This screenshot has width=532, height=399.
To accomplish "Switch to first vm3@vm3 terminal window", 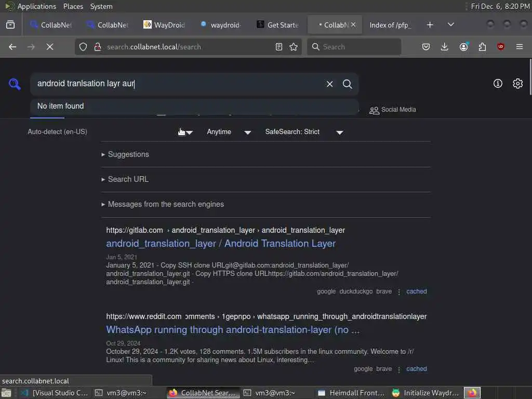I will [x=122, y=393].
